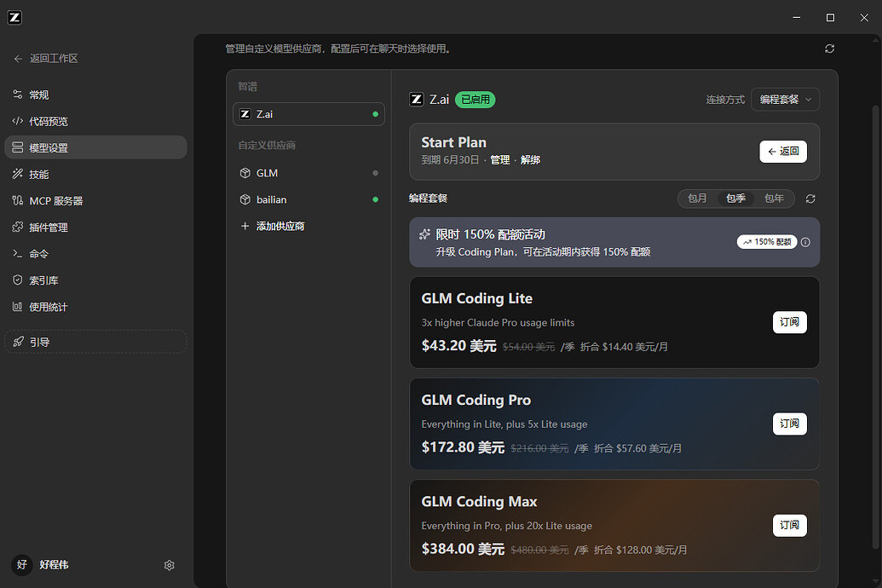Open 插件管理 plugin management

(95, 227)
